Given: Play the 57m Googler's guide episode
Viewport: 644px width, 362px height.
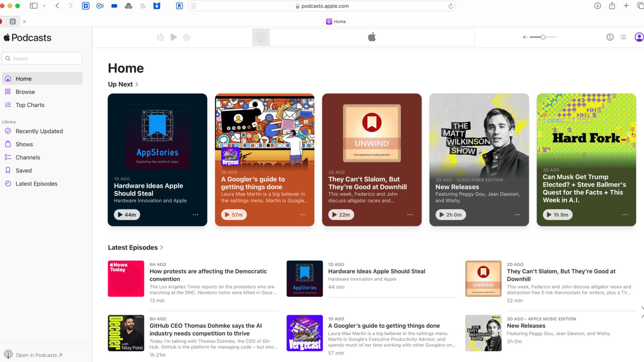Looking at the screenshot, I should [234, 215].
